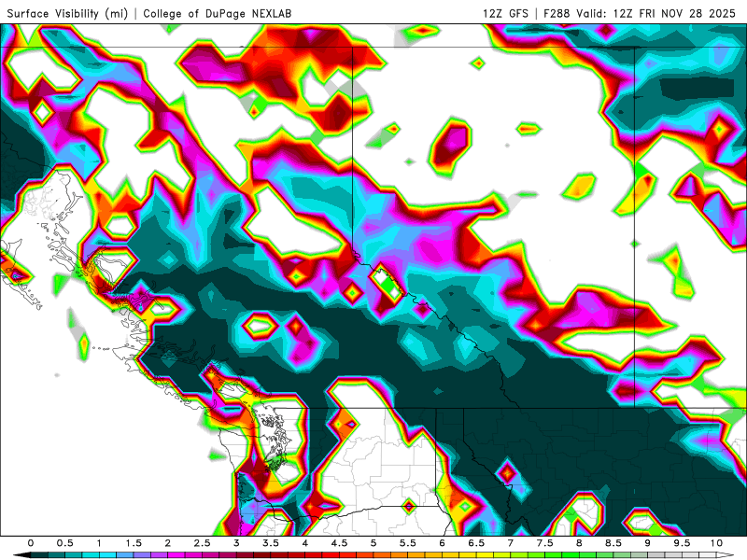Click the "Surface Visibility (mi)" title text
The height and width of the screenshot is (560, 747).
coord(67,13)
